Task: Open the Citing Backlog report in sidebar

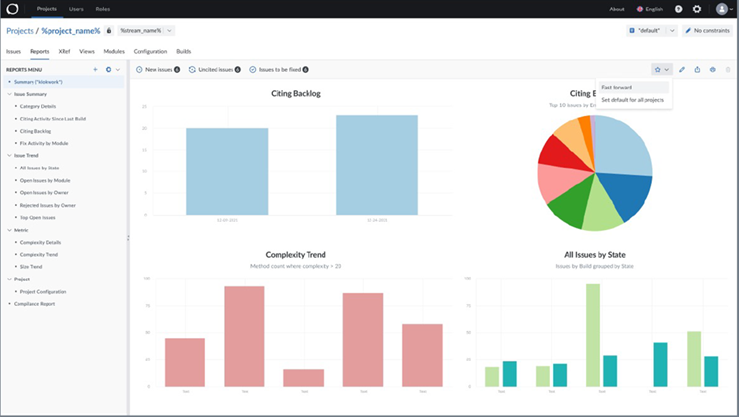Action: (x=35, y=131)
